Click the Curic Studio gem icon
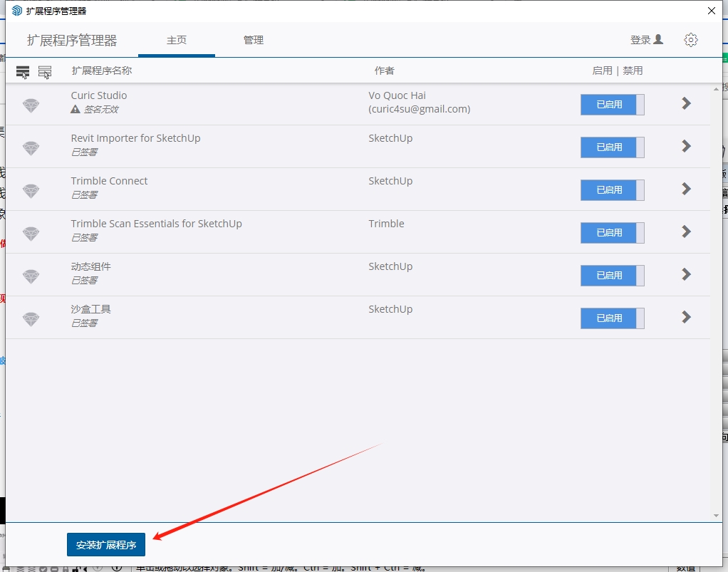This screenshot has width=728, height=572. [31, 105]
